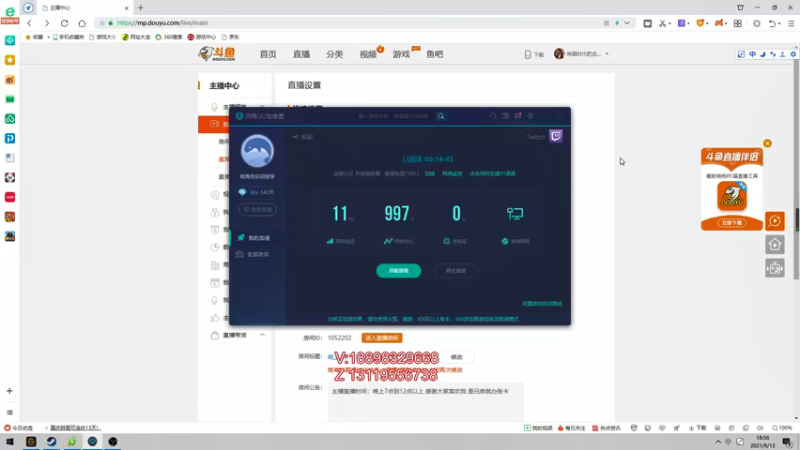Click the browser forward arrow

pos(47,23)
